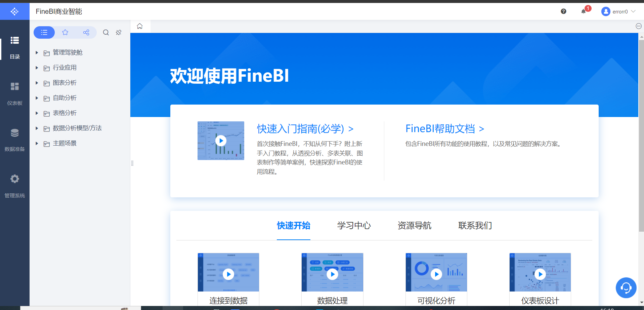Switch to the 资源导航 tab

pos(415,226)
